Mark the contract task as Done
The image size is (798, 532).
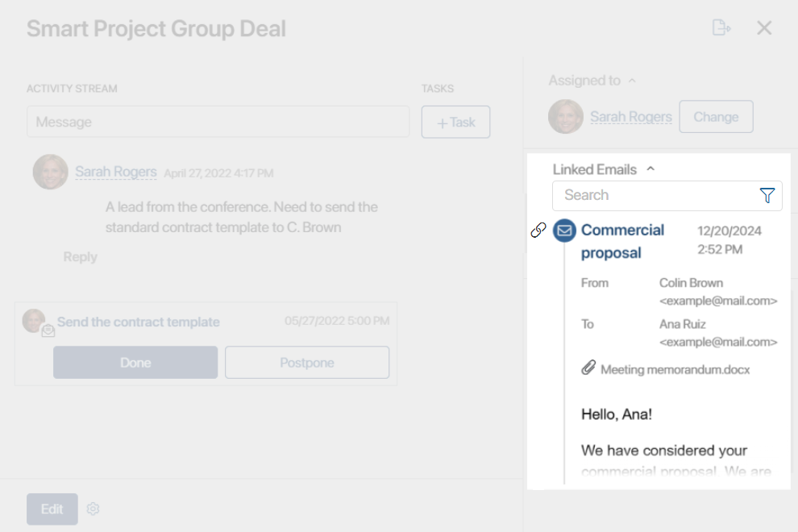pos(135,363)
